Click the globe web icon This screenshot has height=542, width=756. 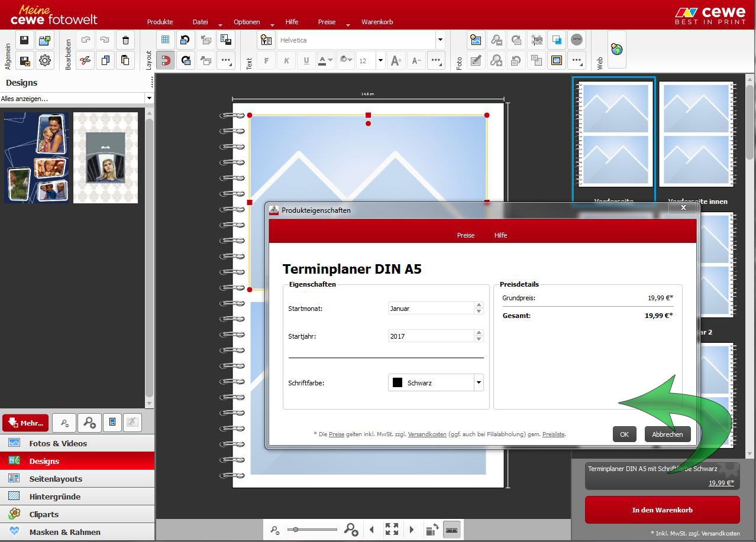[x=616, y=50]
